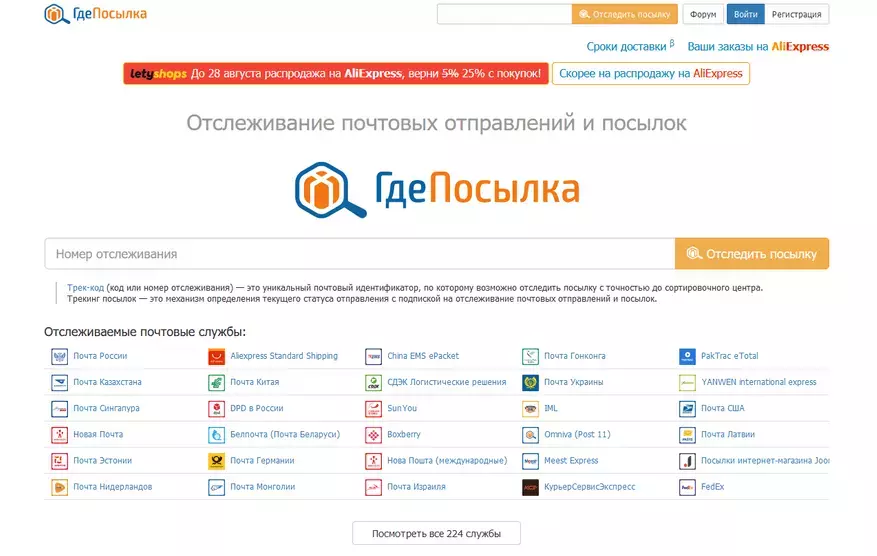Open the Omniva (Post 11) link
This screenshot has height=556, width=877.
pyautogui.click(x=577, y=434)
